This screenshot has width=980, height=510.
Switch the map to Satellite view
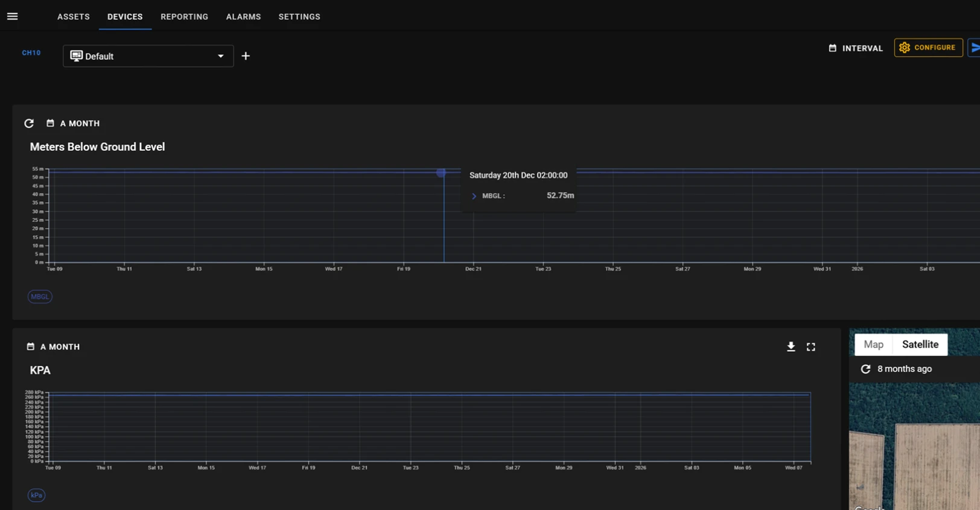920,345
